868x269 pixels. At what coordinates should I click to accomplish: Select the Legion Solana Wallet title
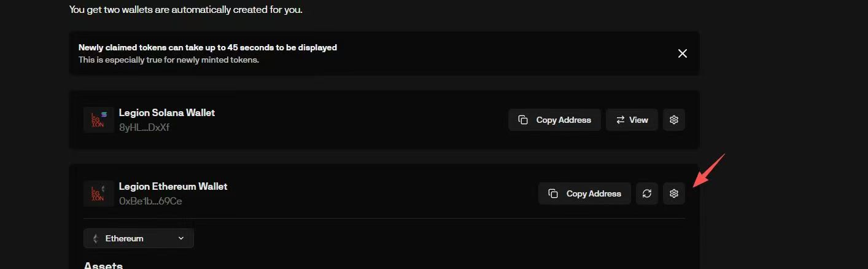pyautogui.click(x=167, y=113)
